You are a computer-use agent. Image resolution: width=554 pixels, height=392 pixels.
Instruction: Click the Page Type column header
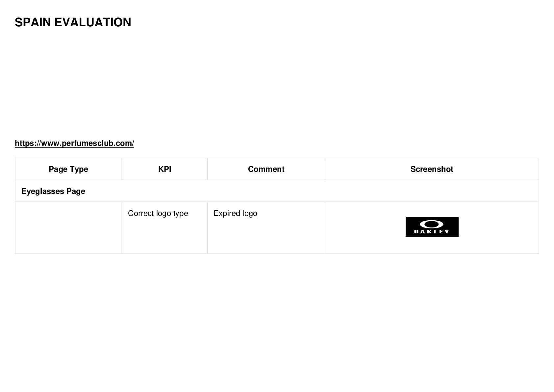click(x=68, y=169)
